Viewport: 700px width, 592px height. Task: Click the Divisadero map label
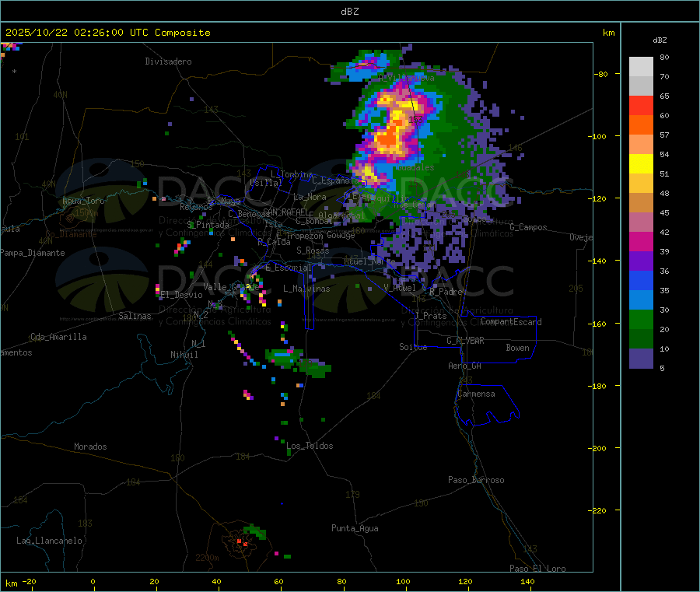(168, 61)
